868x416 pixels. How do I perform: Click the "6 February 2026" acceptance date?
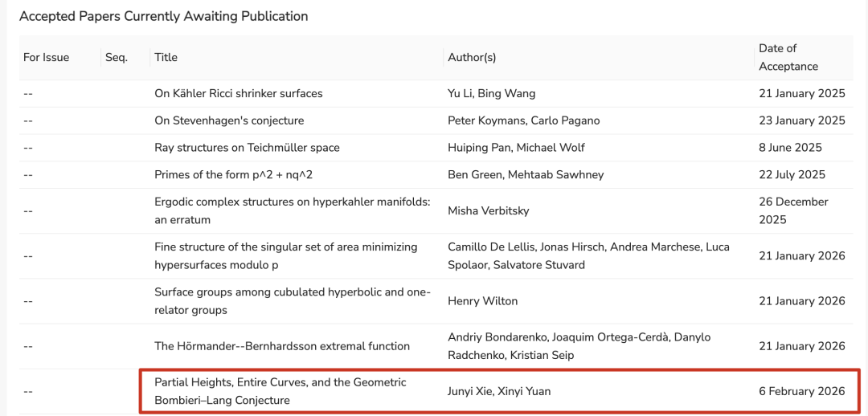(x=801, y=391)
